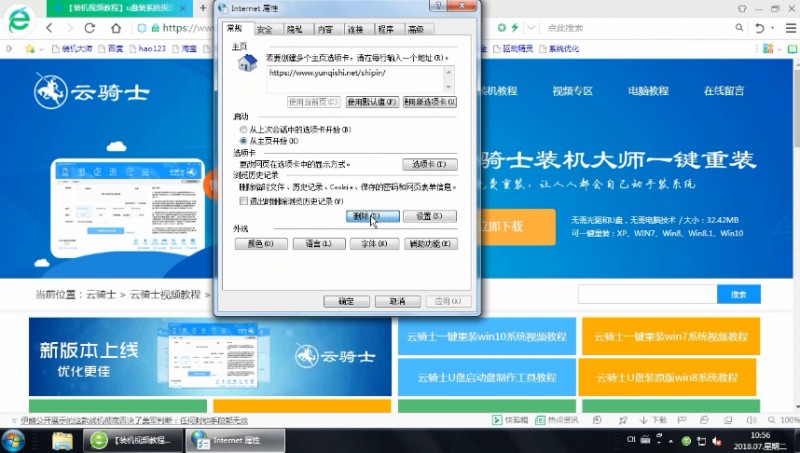Screen dimensions: 800x453
Task: Toggle 'delete browsing history on exit' checkbox
Action: 244,201
